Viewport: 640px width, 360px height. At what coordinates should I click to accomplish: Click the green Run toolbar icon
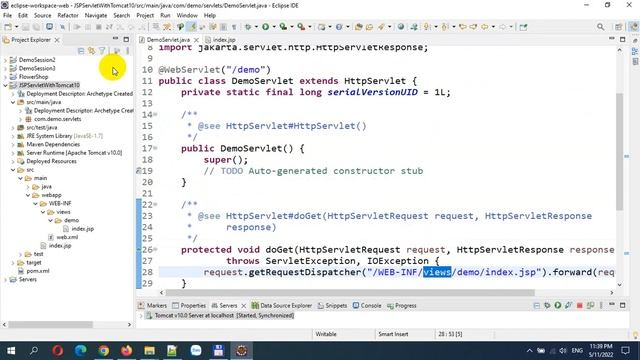coord(266,27)
